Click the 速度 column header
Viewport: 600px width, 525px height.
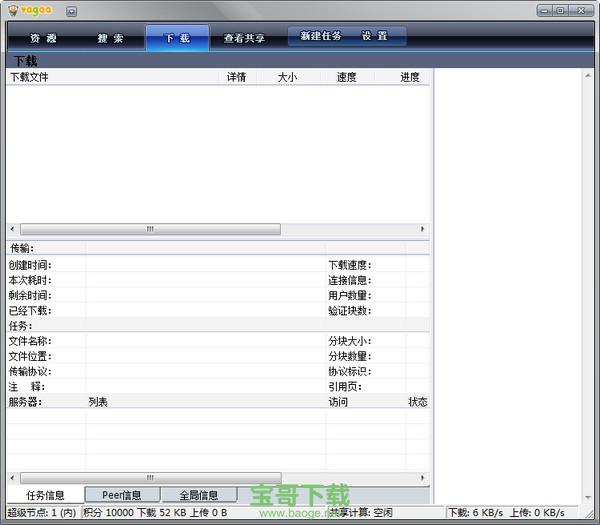[x=346, y=77]
